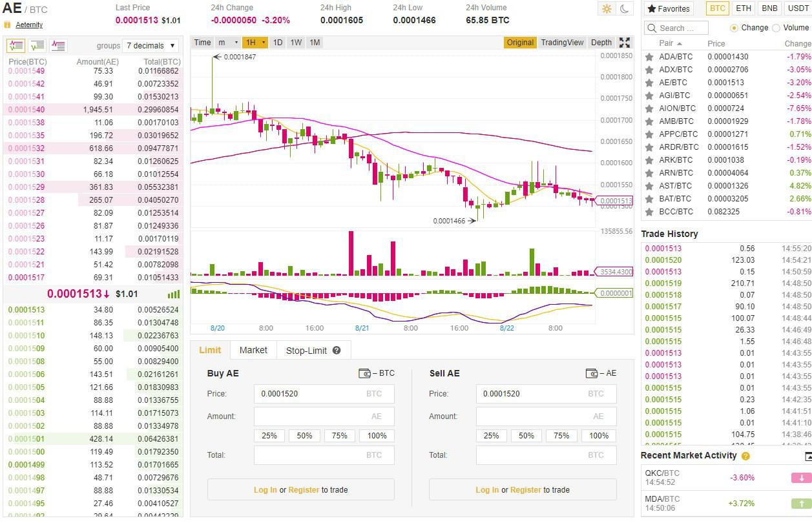Open the 1H hour interval dropdown
This screenshot has height=523, width=812.
[255, 43]
